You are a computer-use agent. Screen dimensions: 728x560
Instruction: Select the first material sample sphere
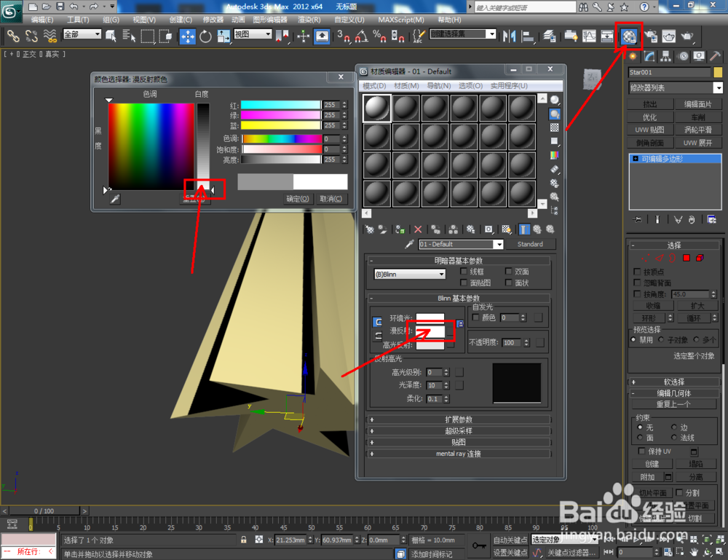[x=377, y=109]
